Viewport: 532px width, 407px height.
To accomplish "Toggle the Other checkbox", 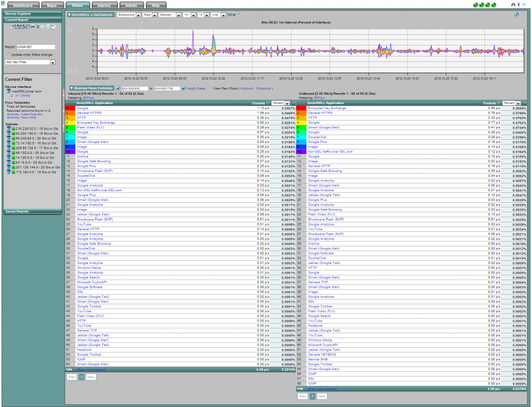I will [239, 14].
